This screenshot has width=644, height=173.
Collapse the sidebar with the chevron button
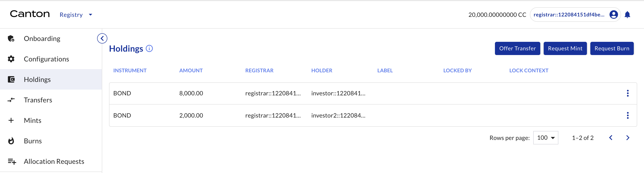click(x=102, y=38)
